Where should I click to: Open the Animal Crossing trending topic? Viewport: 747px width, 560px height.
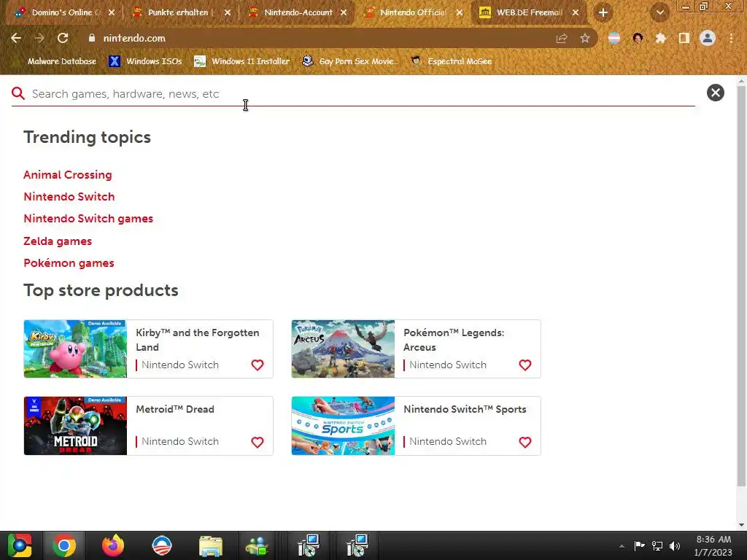click(68, 175)
